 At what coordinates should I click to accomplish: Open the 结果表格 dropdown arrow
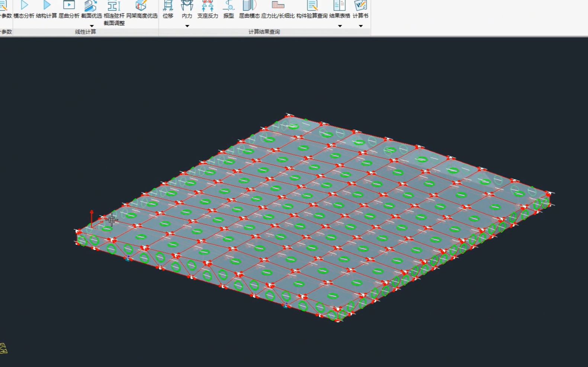340,26
